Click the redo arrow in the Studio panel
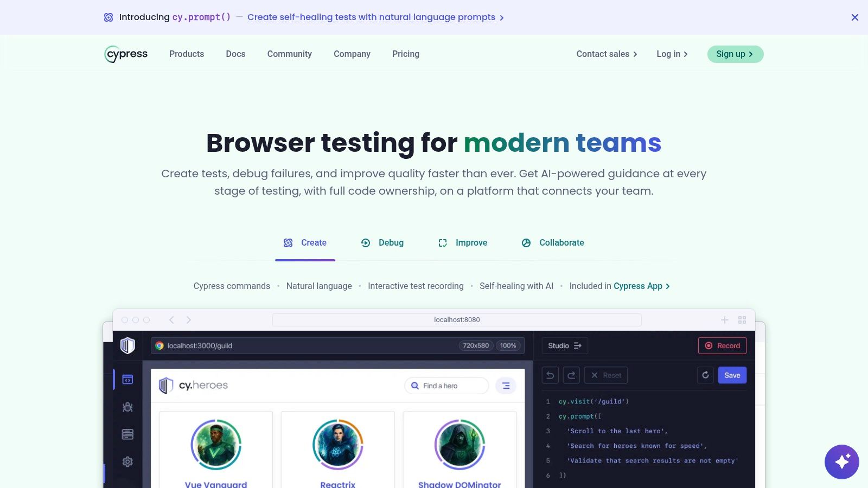 (x=571, y=375)
